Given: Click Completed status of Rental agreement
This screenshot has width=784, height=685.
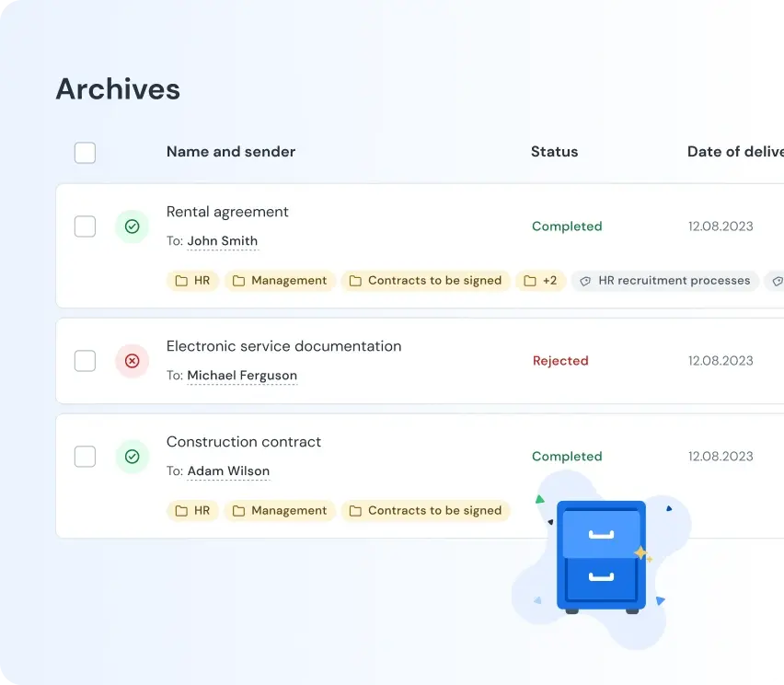Looking at the screenshot, I should coord(567,226).
